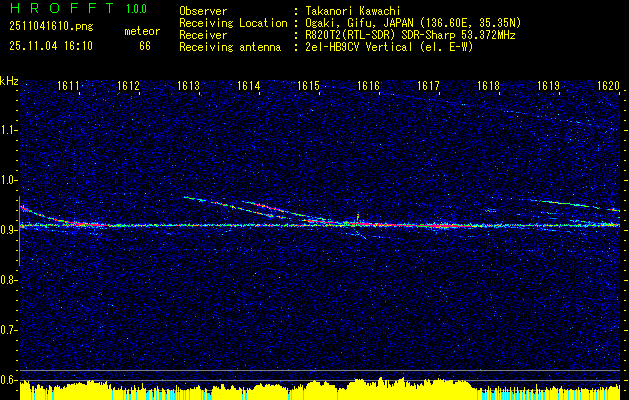Screen dimensions: 629x400
Task: Click time marker 1611
Action: 68,85
